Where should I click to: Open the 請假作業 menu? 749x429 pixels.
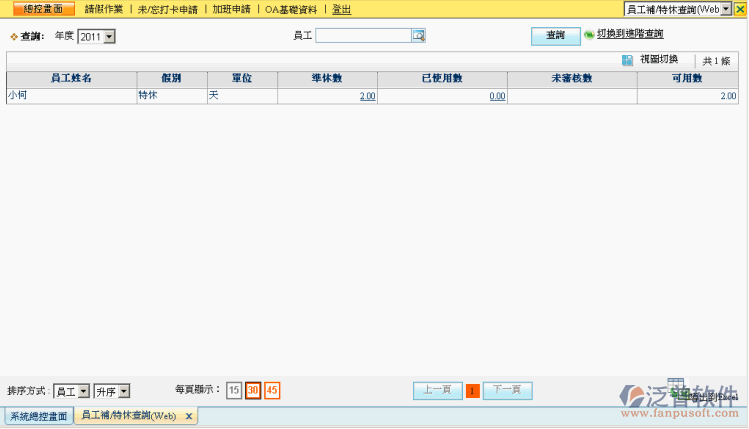pos(103,9)
